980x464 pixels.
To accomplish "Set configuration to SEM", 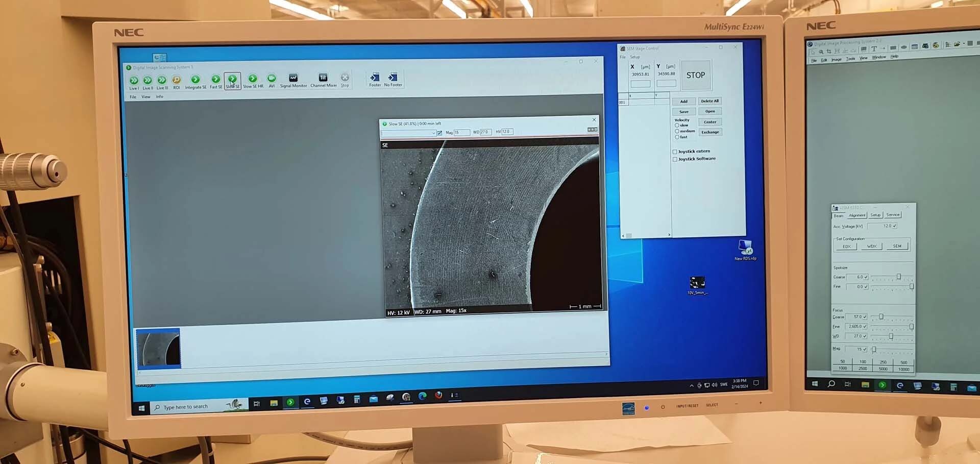I will pyautogui.click(x=897, y=246).
